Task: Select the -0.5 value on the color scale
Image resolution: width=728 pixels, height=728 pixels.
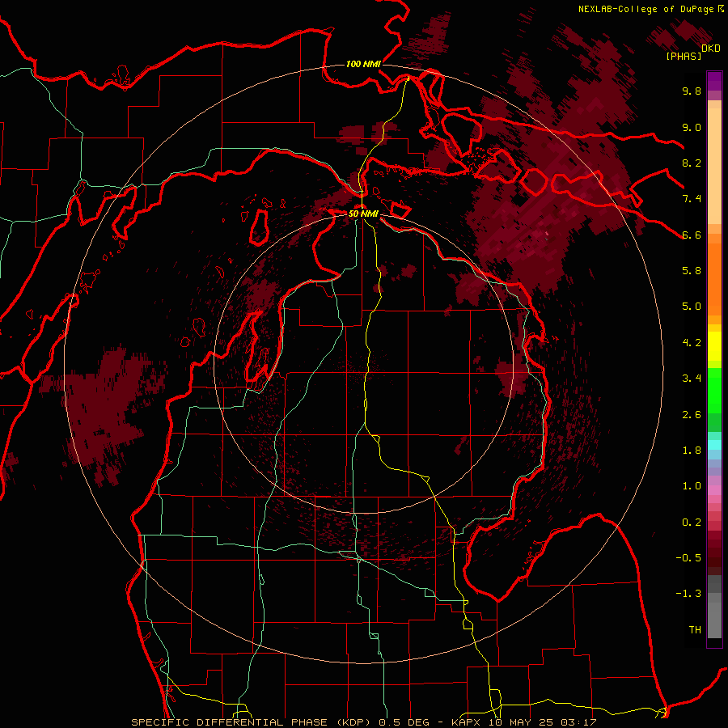Action: pos(688,558)
